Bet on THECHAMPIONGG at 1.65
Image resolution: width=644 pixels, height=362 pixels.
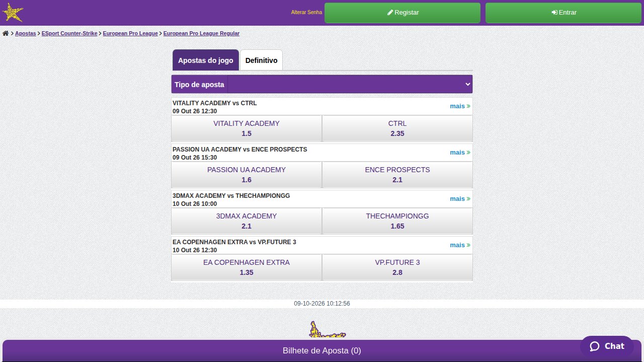(x=397, y=221)
